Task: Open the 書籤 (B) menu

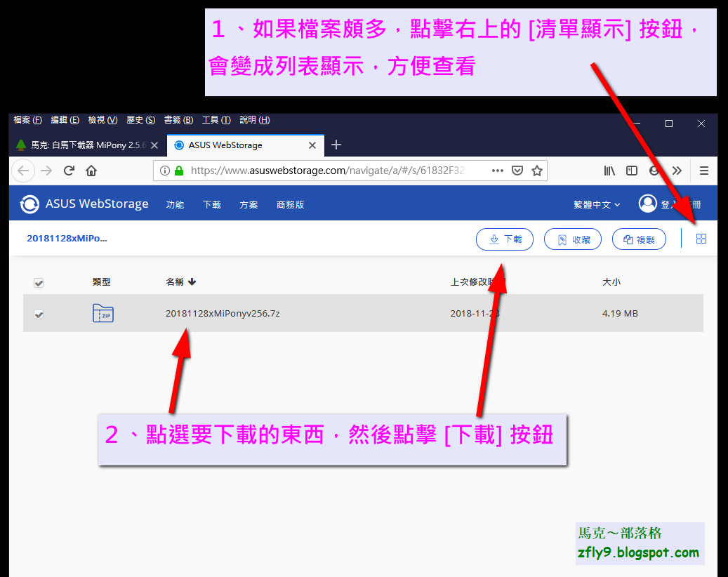Action: [x=179, y=120]
